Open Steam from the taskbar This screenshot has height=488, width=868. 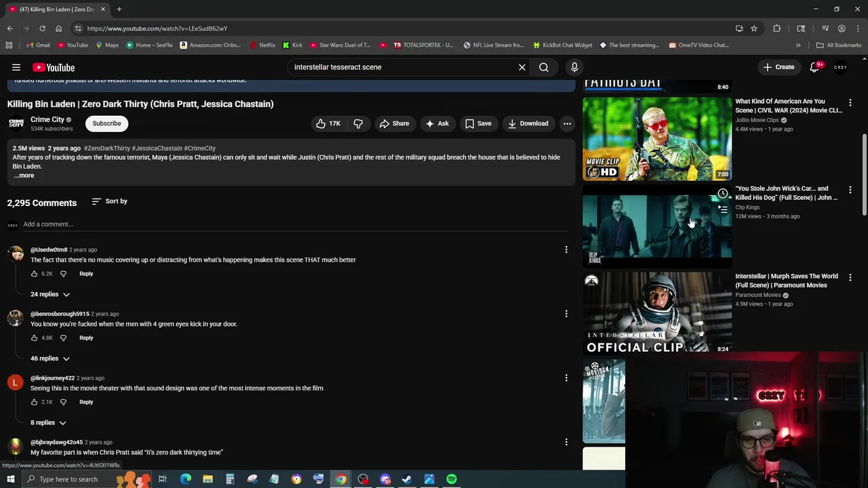[x=407, y=479]
